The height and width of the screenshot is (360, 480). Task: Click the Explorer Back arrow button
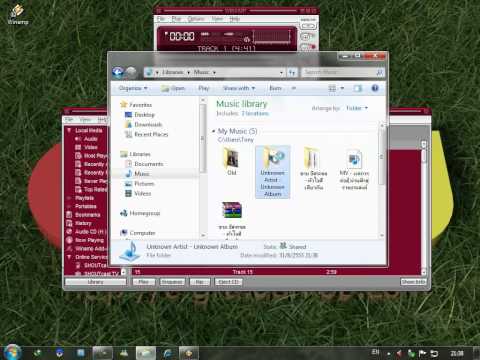pyautogui.click(x=118, y=72)
